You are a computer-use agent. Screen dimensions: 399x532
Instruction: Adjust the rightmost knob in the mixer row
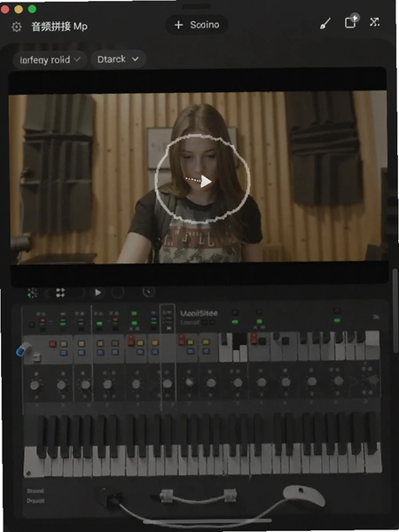(x=373, y=379)
